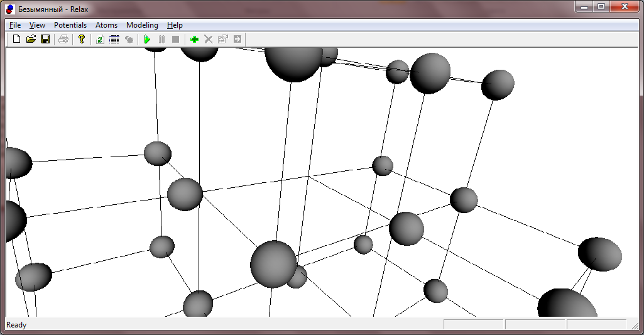This screenshot has height=335, width=644.
Task: Open the File menu
Action: (x=15, y=25)
